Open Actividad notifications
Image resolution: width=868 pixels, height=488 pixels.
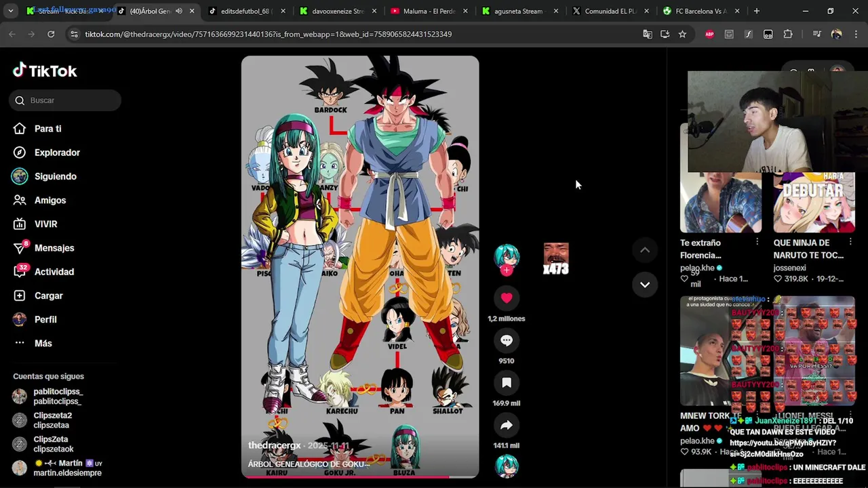pyautogui.click(x=54, y=272)
